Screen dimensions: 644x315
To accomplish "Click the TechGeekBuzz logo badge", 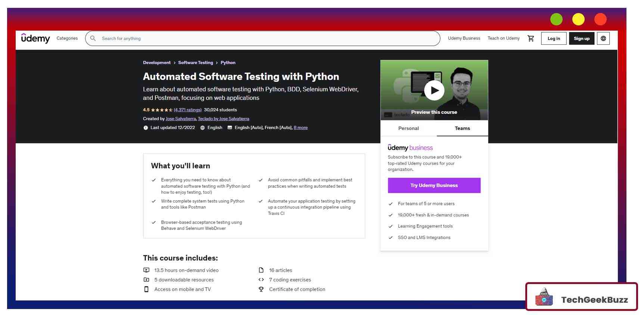I will tap(581, 297).
